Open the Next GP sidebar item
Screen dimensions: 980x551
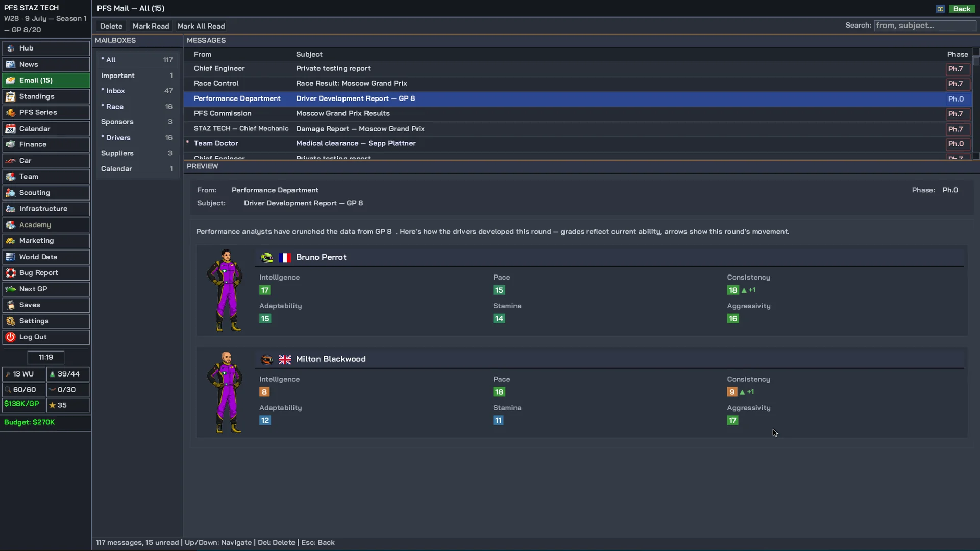46,289
